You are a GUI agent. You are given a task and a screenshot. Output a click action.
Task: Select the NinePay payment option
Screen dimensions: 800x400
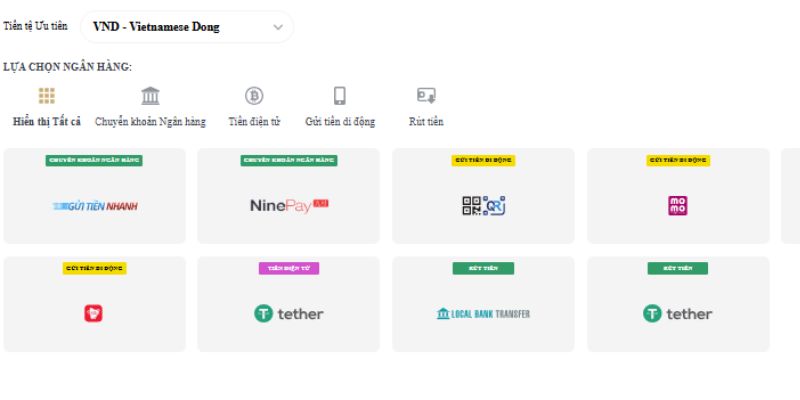pyautogui.click(x=288, y=196)
